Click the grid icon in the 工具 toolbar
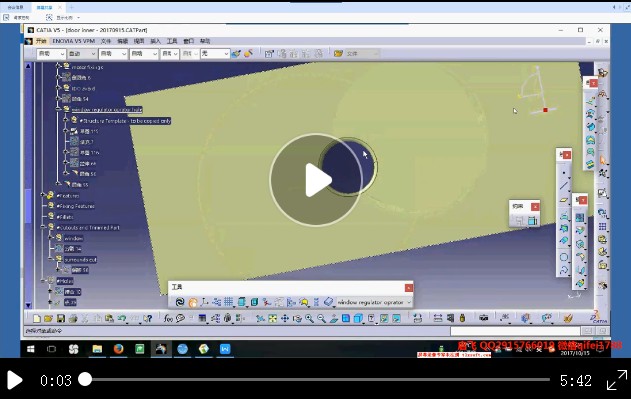Viewport: 631px width, 399px height. (x=229, y=302)
